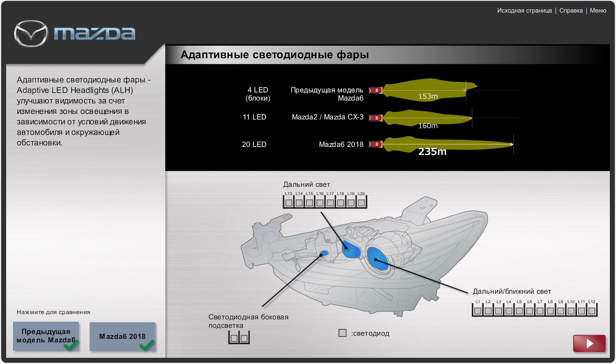This screenshot has width=616, height=364.
Task: Click LED square L1 in low beam row
Action: [x=478, y=311]
